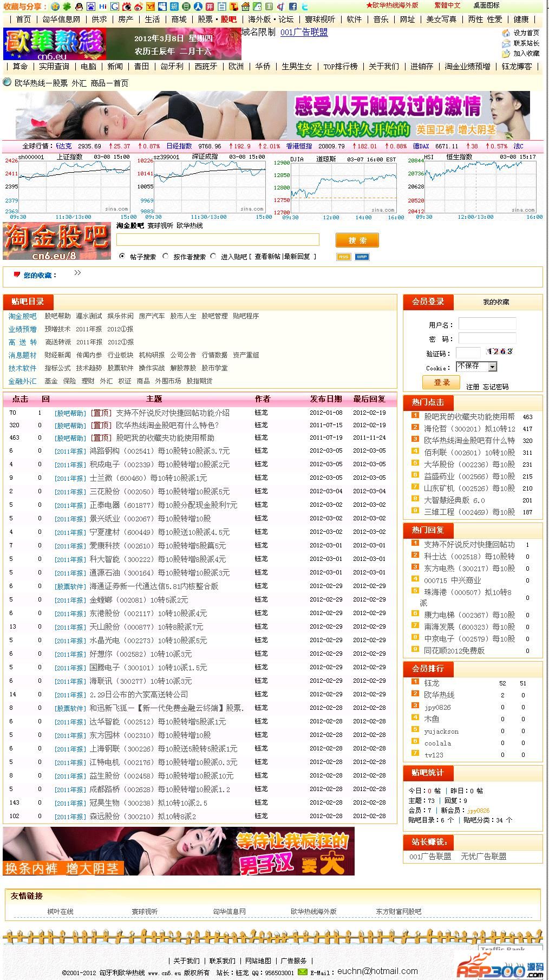Screen dimensions: 549x980
Task: Open 钰龙博客 navigation item
Action: point(517,67)
